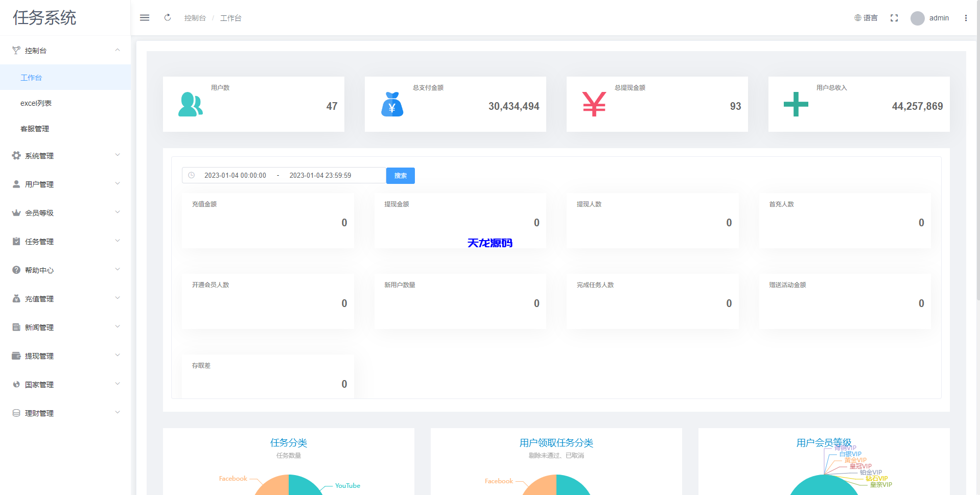Click the blue money bag 总支付金额 icon
Image resolution: width=980 pixels, height=495 pixels.
[392, 104]
